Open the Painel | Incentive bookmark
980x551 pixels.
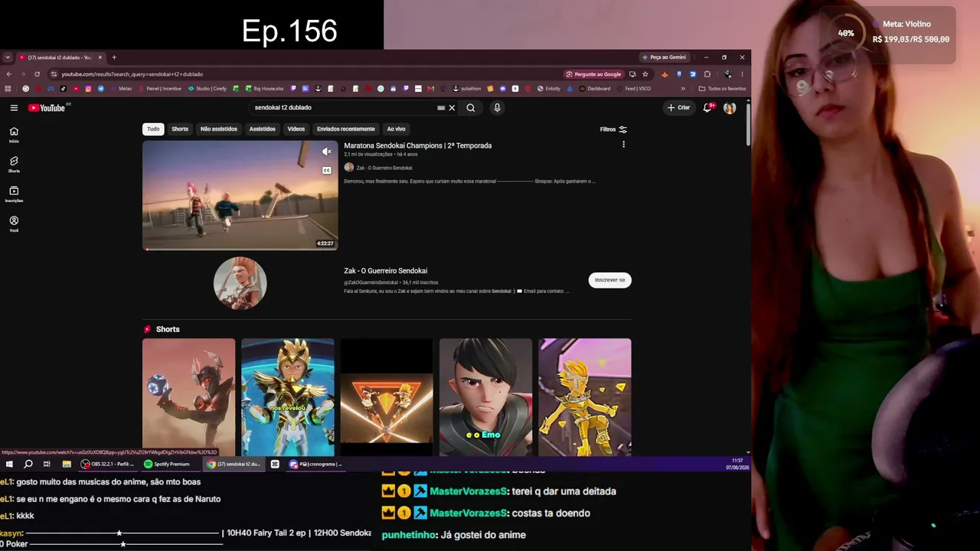point(159,89)
